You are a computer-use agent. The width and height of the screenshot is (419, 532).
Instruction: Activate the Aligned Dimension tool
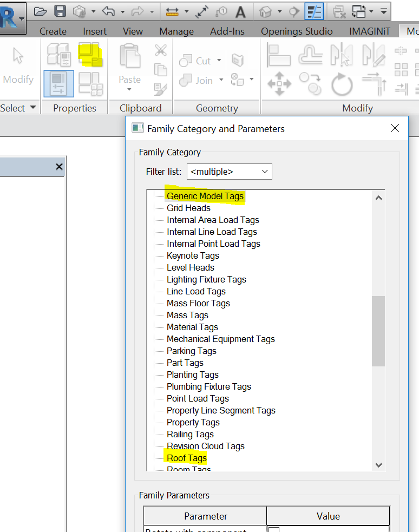(202, 12)
